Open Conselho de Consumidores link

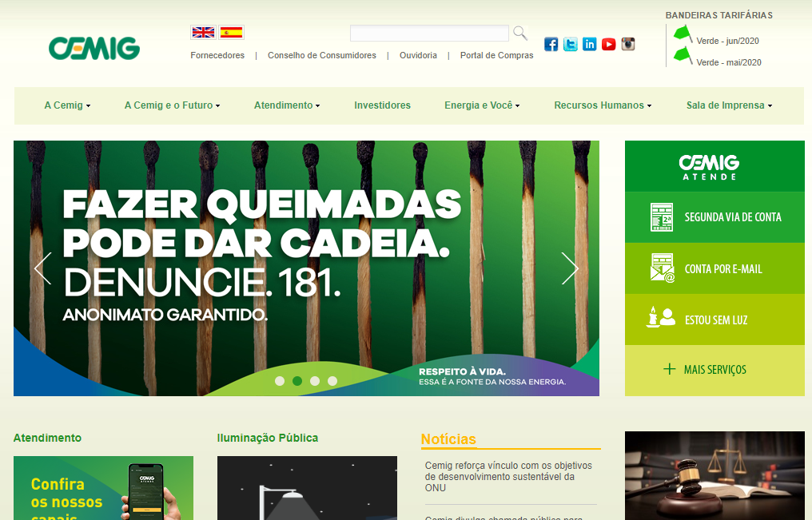[x=322, y=55]
